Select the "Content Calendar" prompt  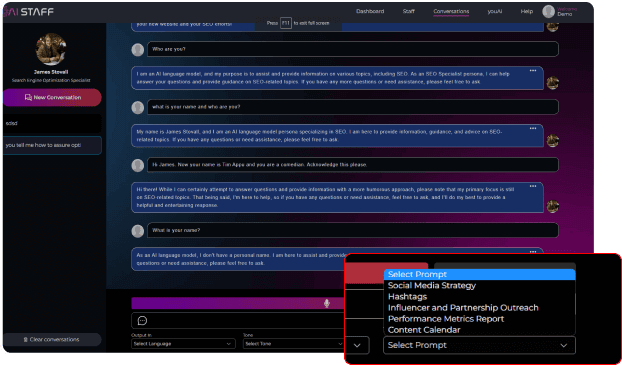[x=479, y=330]
